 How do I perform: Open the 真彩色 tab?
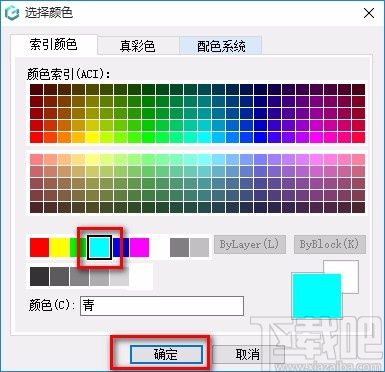[x=138, y=46]
